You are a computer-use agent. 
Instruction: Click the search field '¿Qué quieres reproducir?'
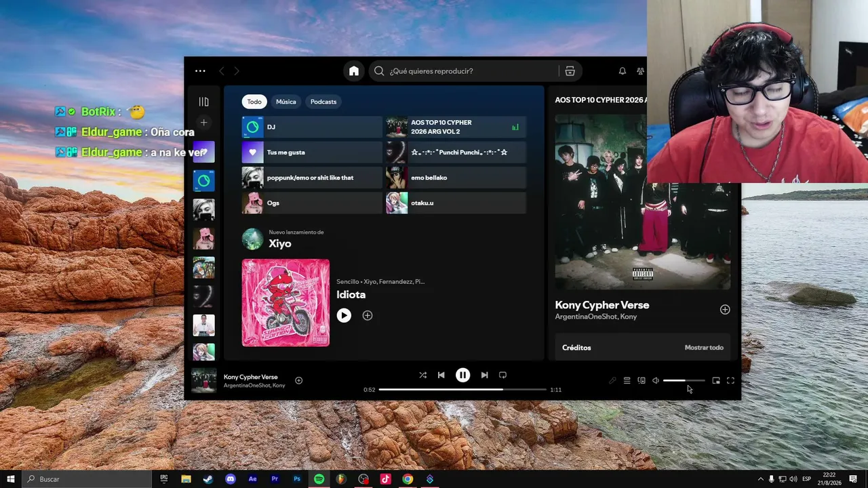465,71
